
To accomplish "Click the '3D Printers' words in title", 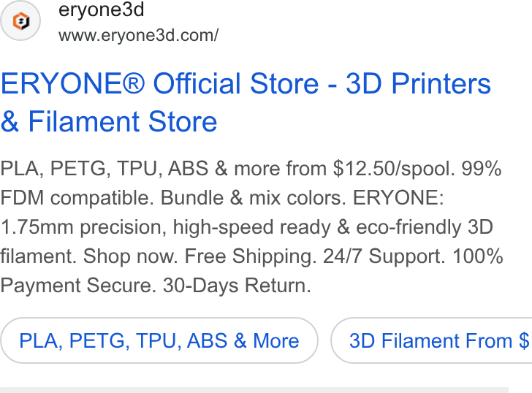I will 418,83.
